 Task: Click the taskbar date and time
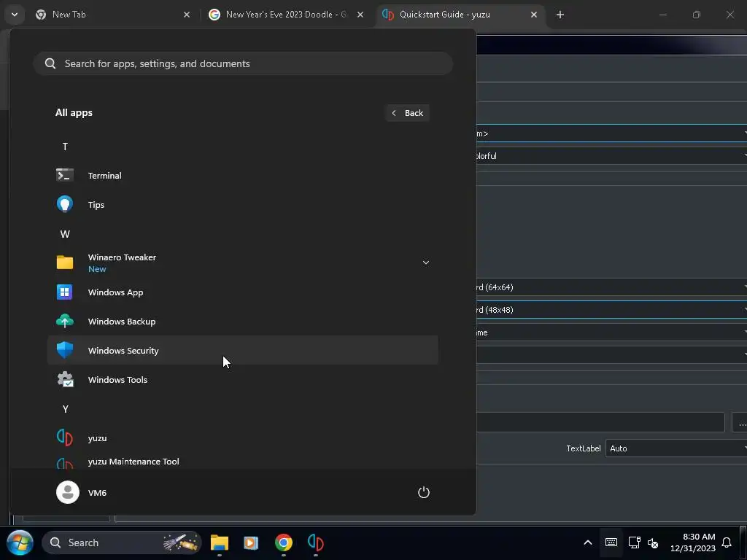click(693, 542)
